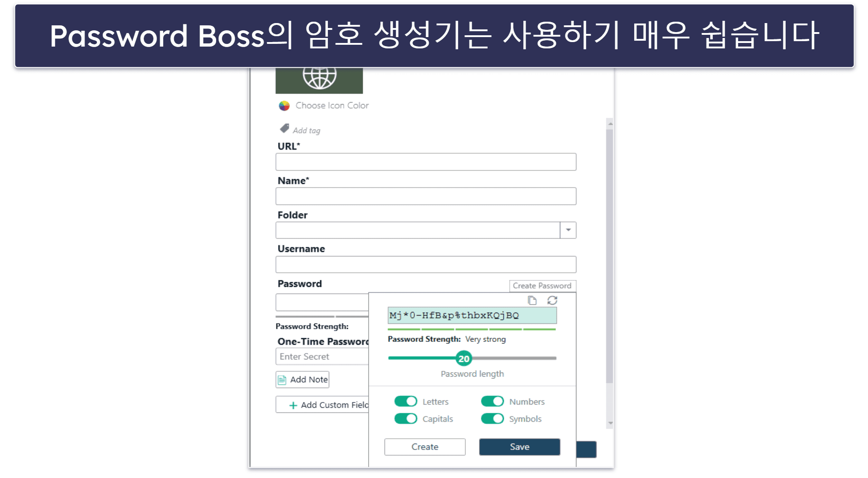Viewport: 868px width, 478px height.
Task: Click the Folder combo box field
Action: pyautogui.click(x=417, y=230)
